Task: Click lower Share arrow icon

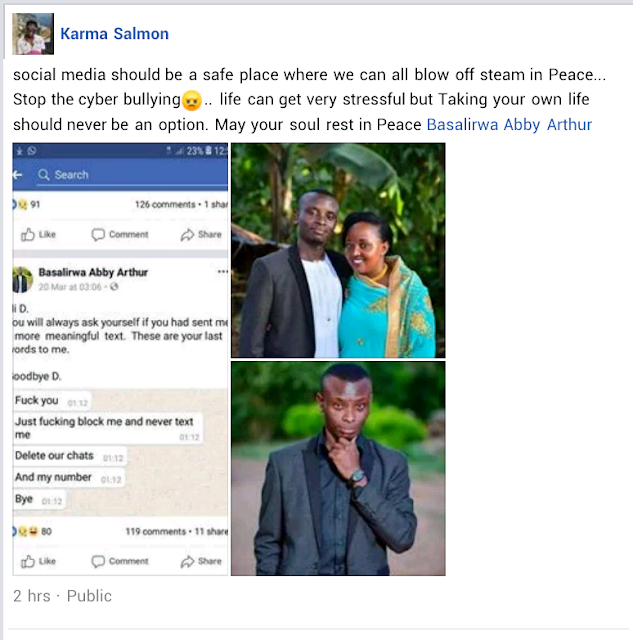Action: point(187,562)
